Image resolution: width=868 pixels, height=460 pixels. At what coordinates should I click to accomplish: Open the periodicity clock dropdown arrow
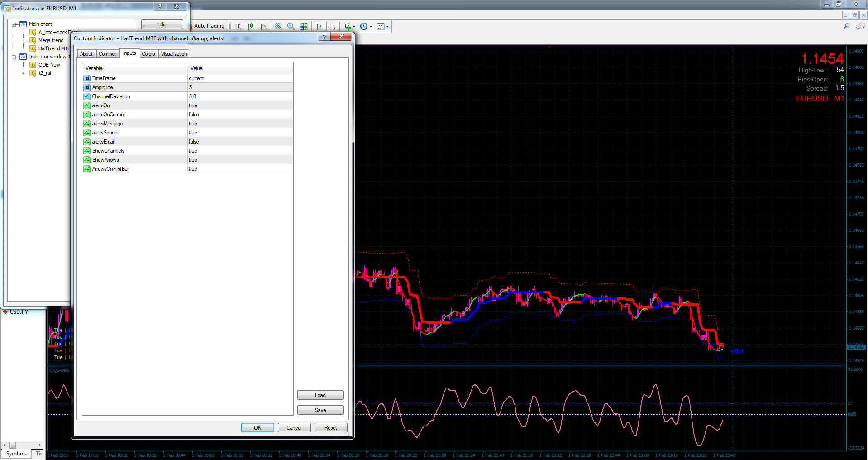click(371, 27)
